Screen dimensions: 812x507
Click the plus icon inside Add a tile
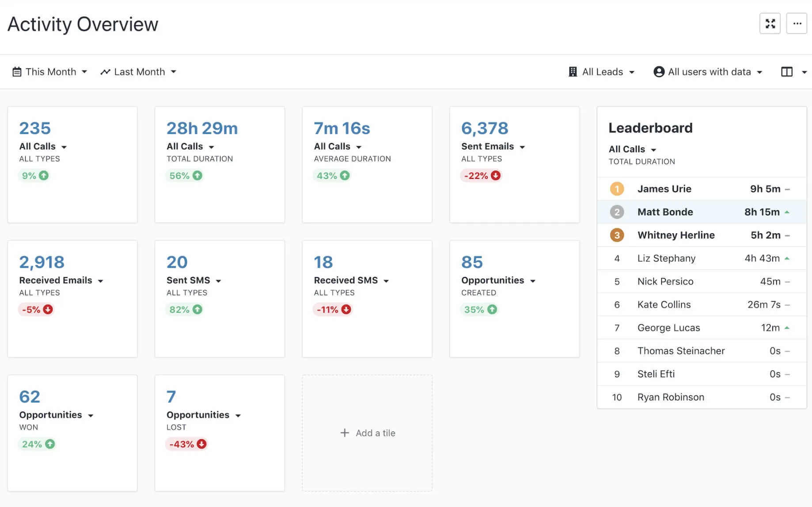pyautogui.click(x=344, y=433)
